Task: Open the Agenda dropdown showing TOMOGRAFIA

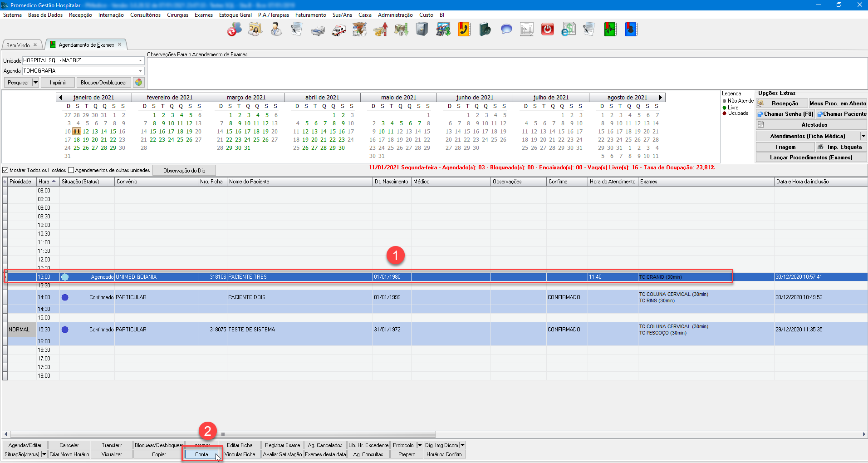Action: (140, 71)
